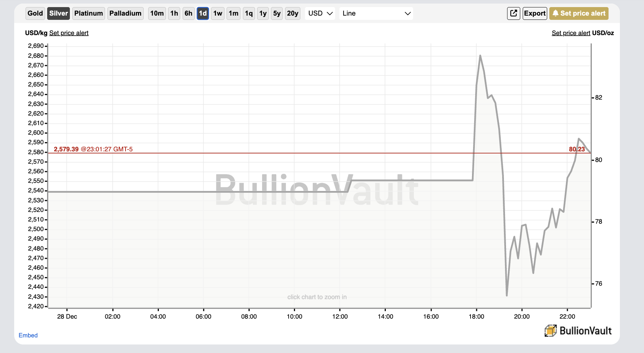644x353 pixels.
Task: Show the 20y time range
Action: tap(293, 13)
